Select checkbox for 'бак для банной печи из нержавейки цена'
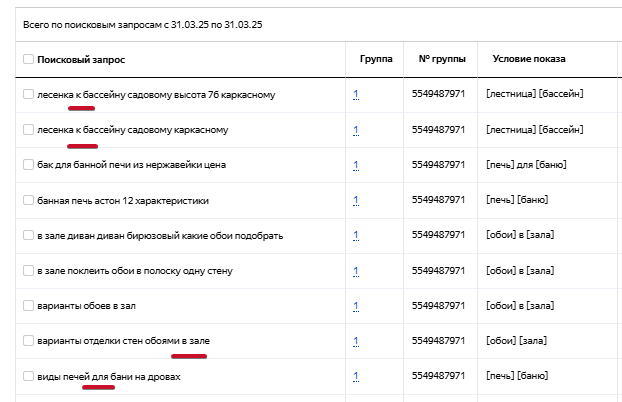Viewport: 622px width, 402px height. (28, 164)
